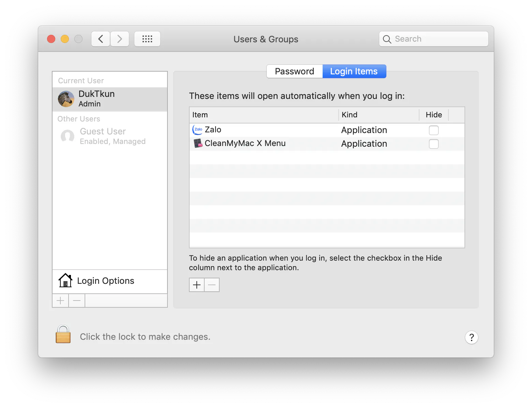Add a login item with the plus button
The image size is (532, 408).
197,285
